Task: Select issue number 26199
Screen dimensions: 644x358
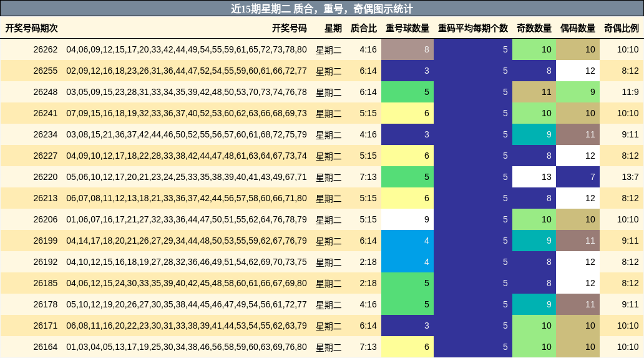Action: point(46,241)
